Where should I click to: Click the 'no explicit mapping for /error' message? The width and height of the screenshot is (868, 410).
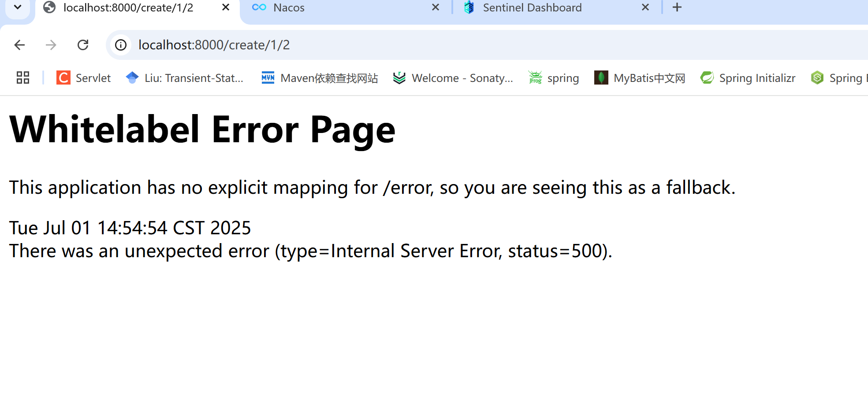click(372, 188)
